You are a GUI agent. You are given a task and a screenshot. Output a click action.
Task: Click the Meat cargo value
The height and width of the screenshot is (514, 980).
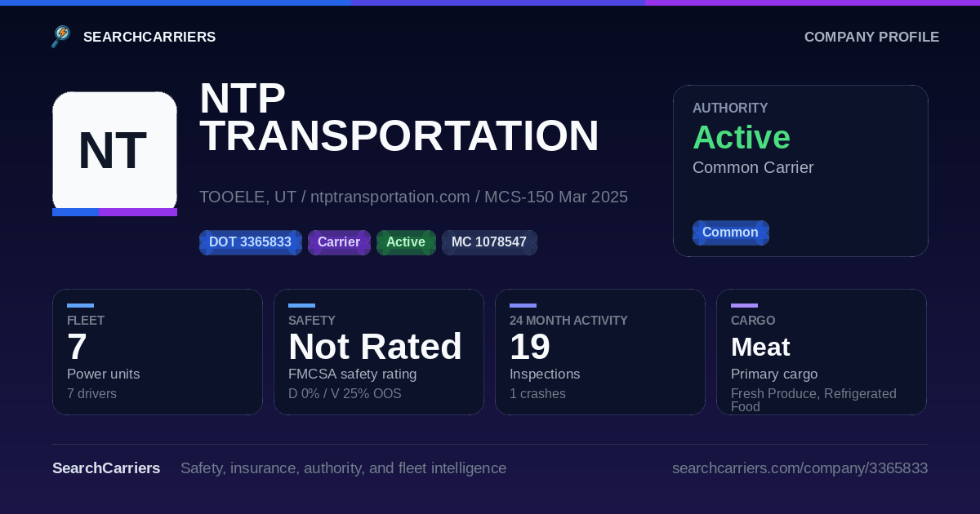pos(760,348)
